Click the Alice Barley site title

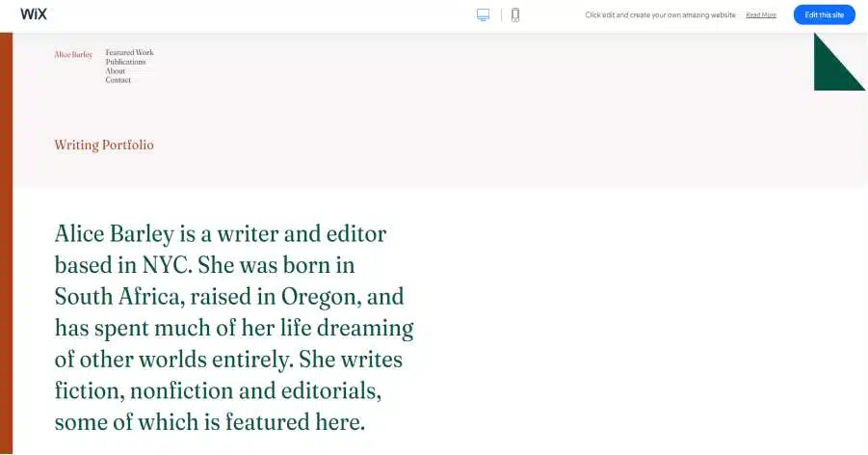click(73, 55)
